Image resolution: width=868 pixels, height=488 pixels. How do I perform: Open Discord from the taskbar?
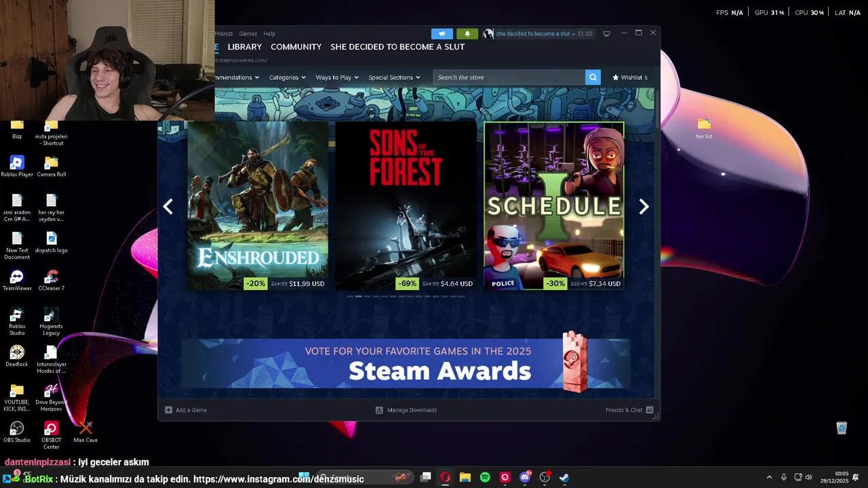coord(525,478)
